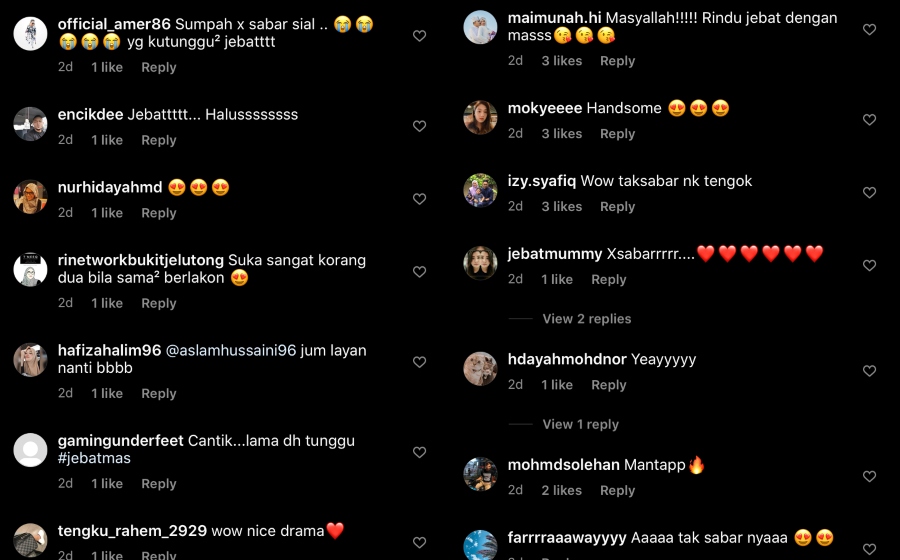
Task: Open the tengku_rahem_2929 username profile
Action: tap(132, 531)
